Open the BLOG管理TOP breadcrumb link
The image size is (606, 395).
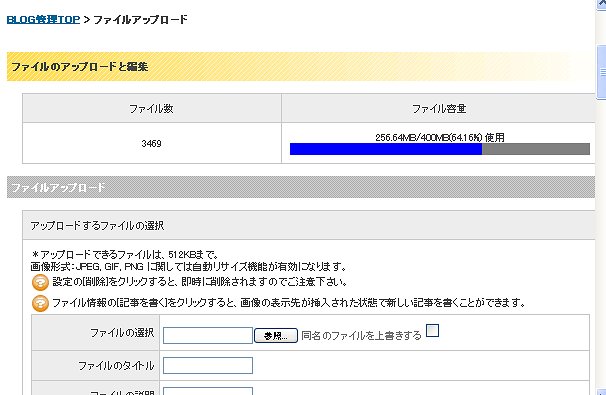pyautogui.click(x=43, y=19)
